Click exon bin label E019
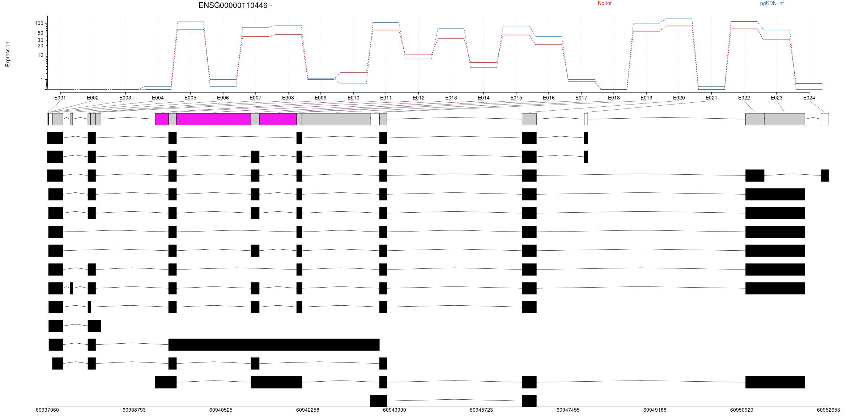The width and height of the screenshot is (868, 416). click(x=646, y=98)
